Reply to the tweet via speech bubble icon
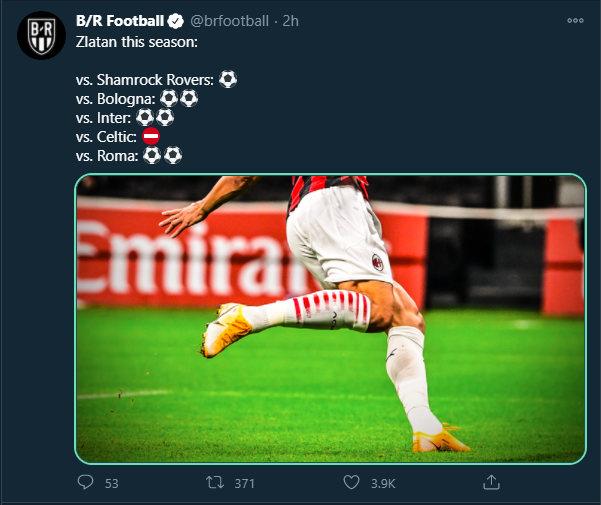 pos(86,482)
